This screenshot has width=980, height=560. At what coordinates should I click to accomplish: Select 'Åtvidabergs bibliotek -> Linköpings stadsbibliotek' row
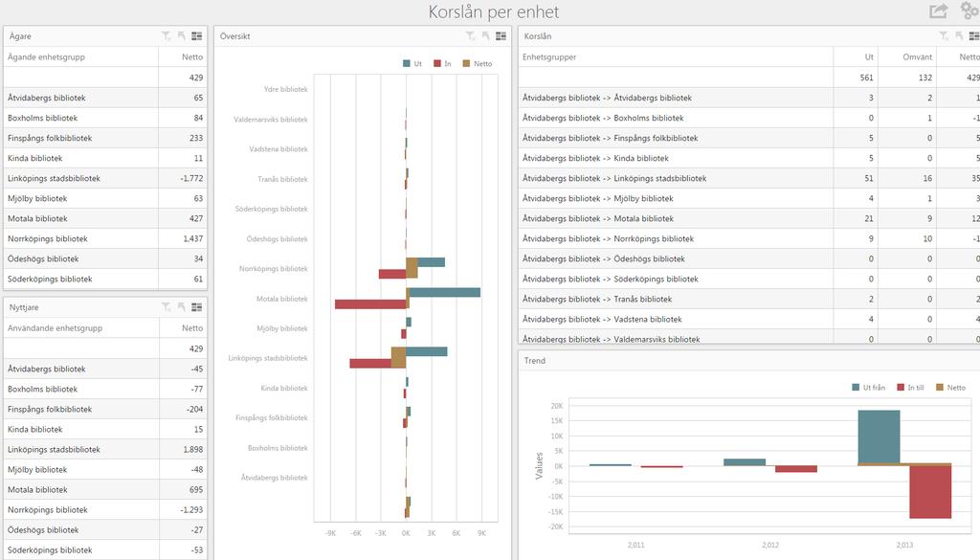point(749,178)
